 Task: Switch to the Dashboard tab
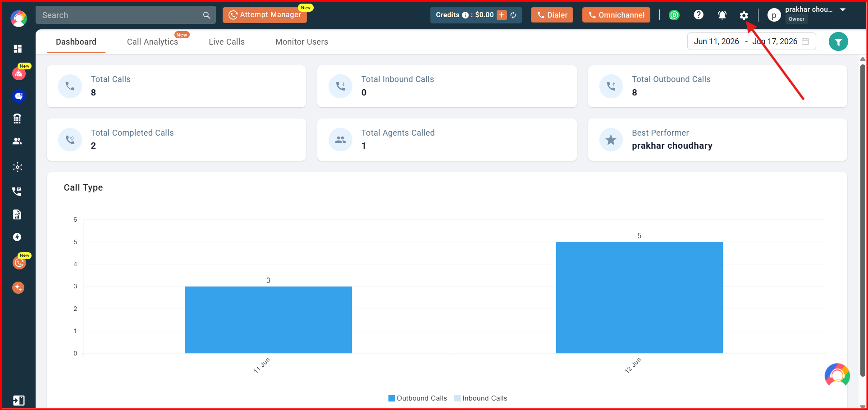[76, 42]
